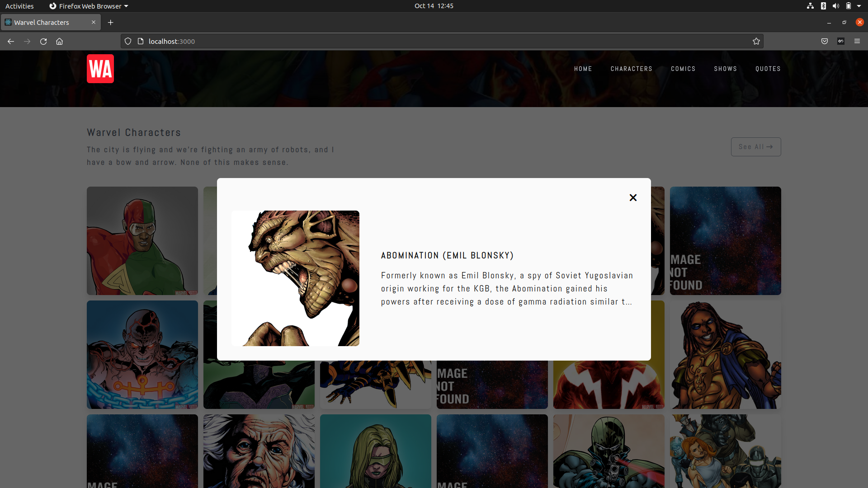Image resolution: width=868 pixels, height=488 pixels.
Task: View site shield protection info
Action: coord(128,41)
